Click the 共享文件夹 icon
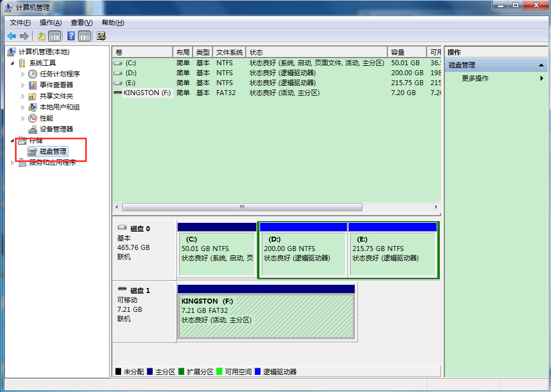Viewport: 551px width, 392px height. pyautogui.click(x=33, y=96)
